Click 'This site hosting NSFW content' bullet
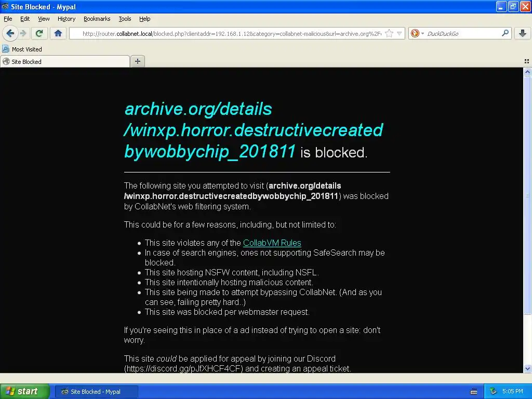Image resolution: width=532 pixels, height=399 pixels. point(232,272)
